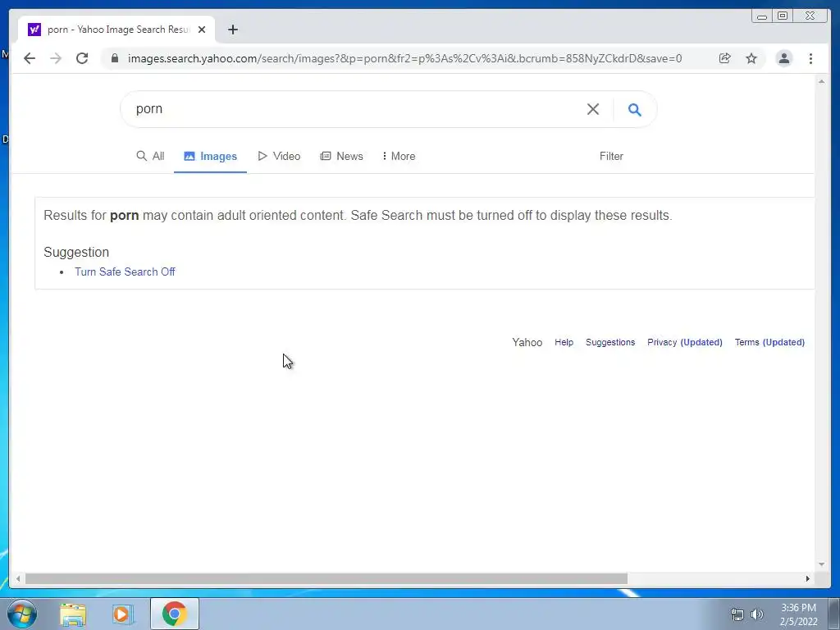Open the Windows Start menu
The width and height of the screenshot is (840, 630).
point(21,614)
